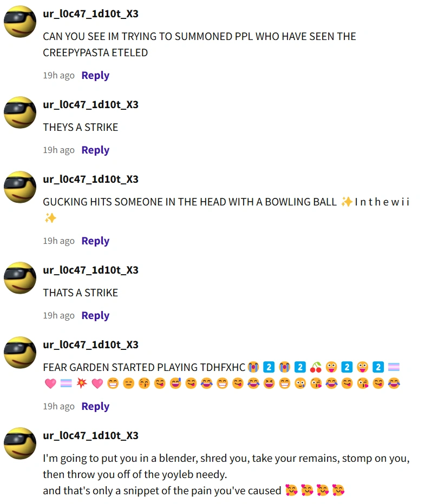Click the first hearts-face emoji in the blender comment

(291, 490)
